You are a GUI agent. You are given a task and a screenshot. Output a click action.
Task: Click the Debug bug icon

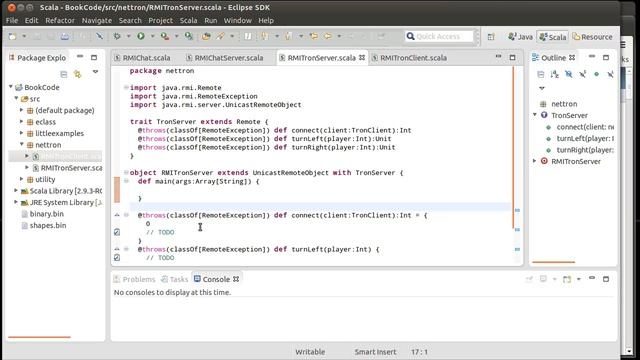[x=117, y=37]
